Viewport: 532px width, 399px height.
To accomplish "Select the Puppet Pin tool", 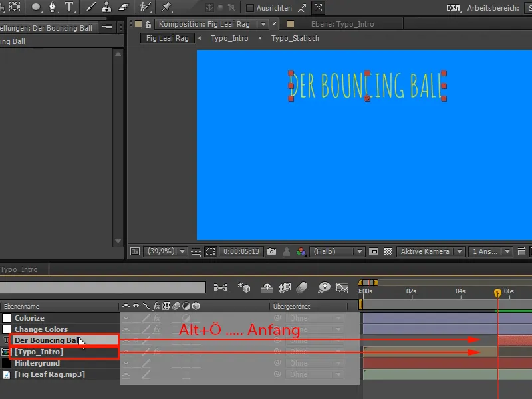I will [x=166, y=7].
